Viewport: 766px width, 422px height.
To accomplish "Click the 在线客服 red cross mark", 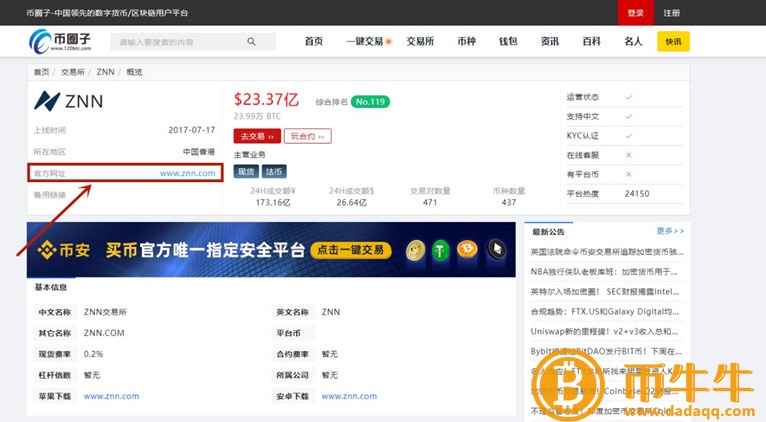I will point(629,155).
